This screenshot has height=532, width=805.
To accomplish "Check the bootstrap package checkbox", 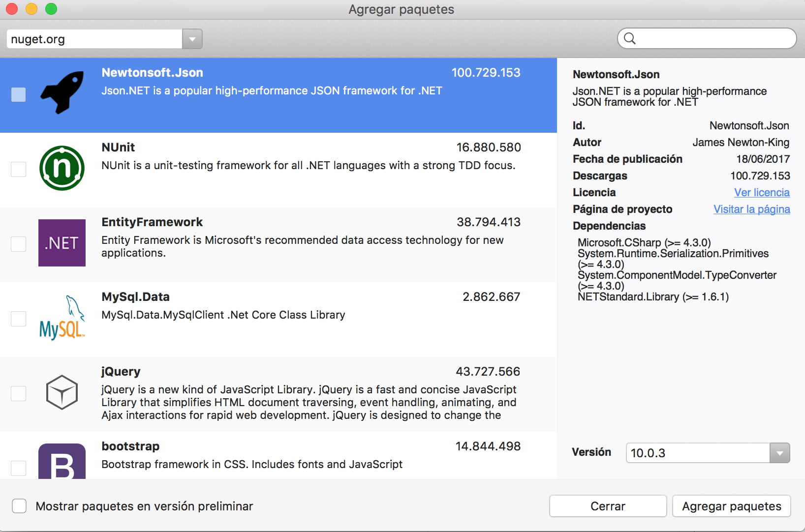I will click(19, 468).
